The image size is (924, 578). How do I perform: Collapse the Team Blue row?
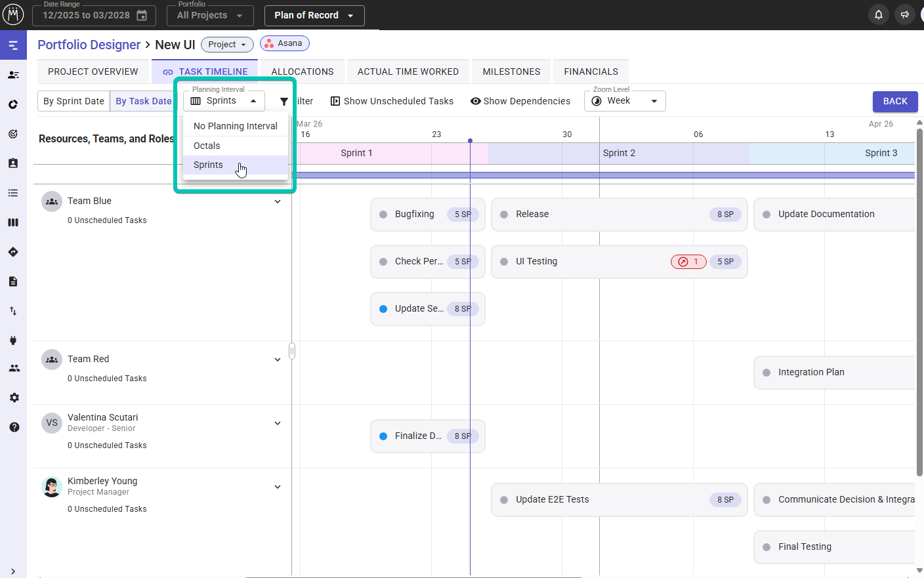pyautogui.click(x=278, y=201)
